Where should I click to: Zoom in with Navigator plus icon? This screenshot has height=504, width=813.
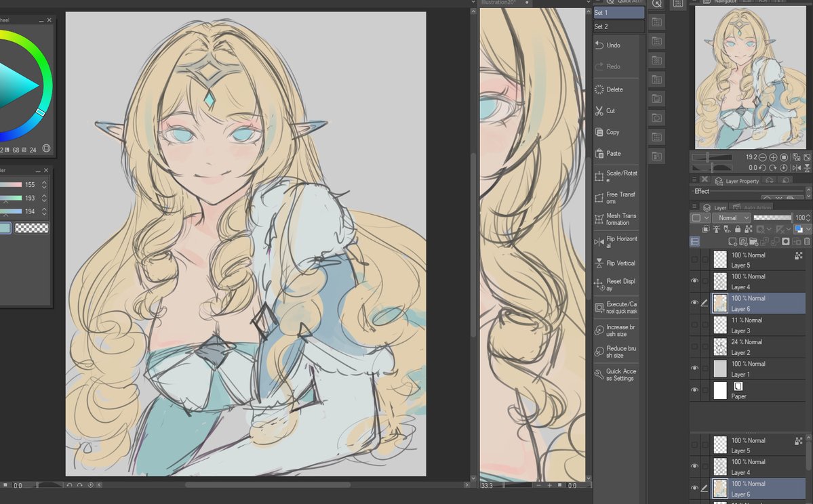pyautogui.click(x=773, y=157)
